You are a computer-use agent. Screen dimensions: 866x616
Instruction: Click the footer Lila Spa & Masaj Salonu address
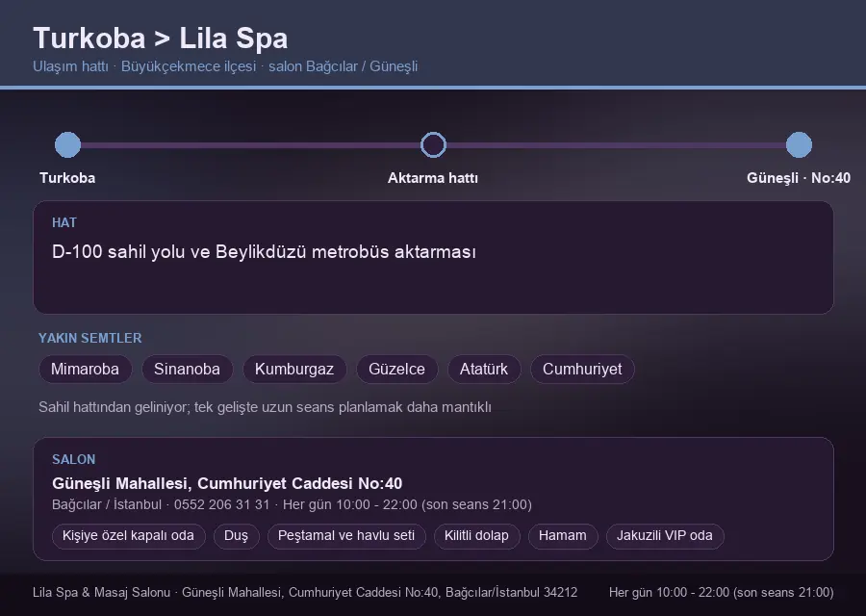(x=305, y=592)
